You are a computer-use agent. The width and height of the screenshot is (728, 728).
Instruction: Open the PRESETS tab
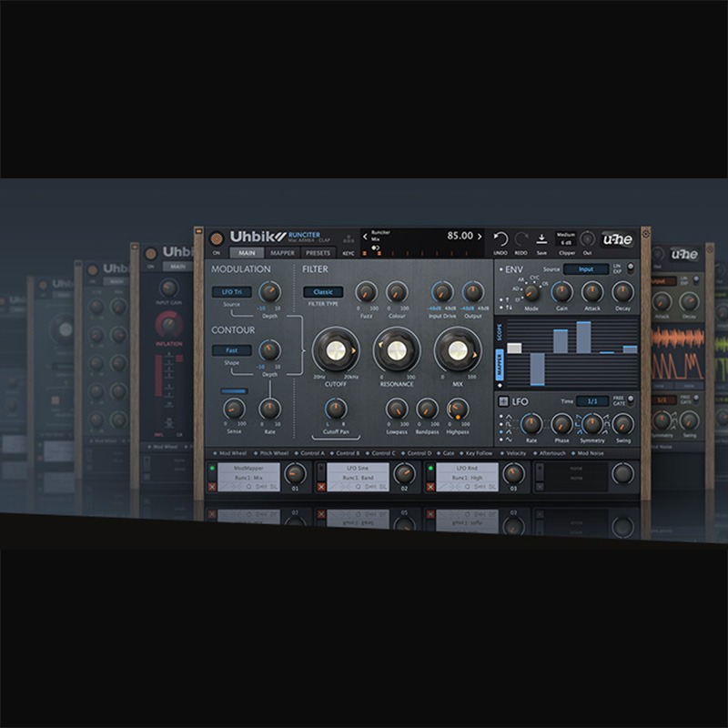(318, 253)
